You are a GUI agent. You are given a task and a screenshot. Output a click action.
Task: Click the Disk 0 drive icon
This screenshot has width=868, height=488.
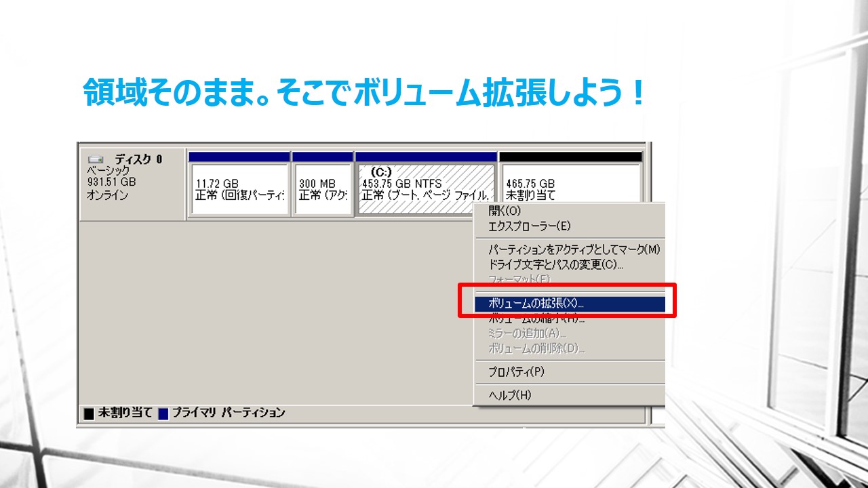click(x=97, y=160)
